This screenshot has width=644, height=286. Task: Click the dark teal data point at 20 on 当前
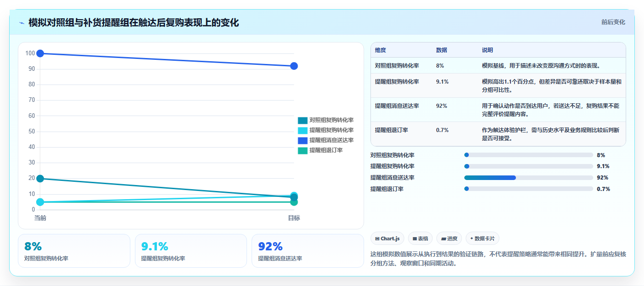tap(40, 179)
